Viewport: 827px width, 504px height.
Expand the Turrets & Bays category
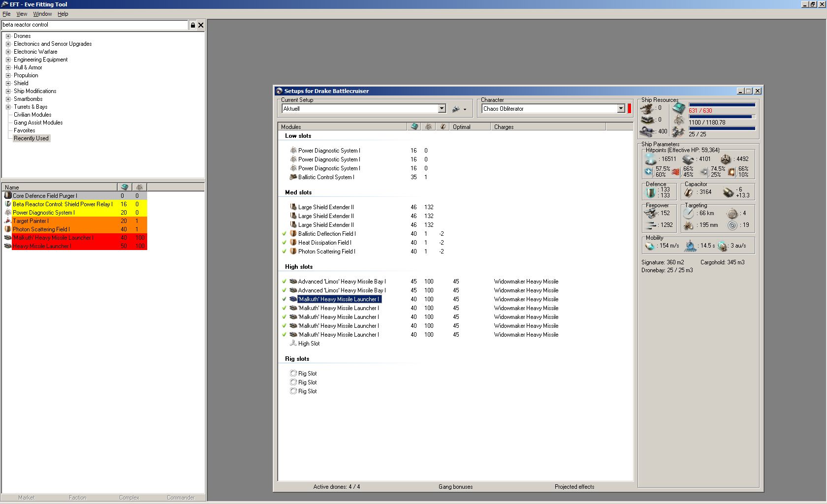coord(8,107)
